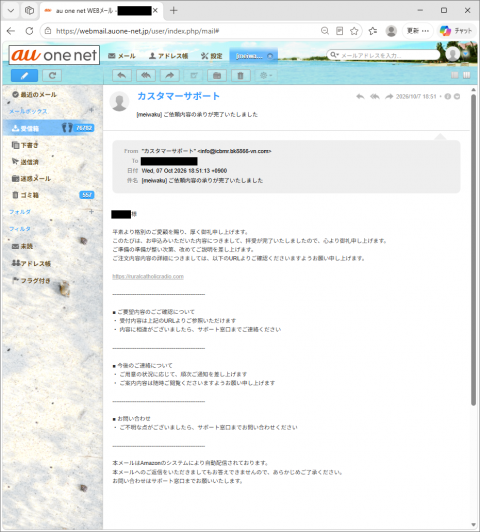
Task: Open the Copilot チャット button
Action: pyautogui.click(x=456, y=31)
